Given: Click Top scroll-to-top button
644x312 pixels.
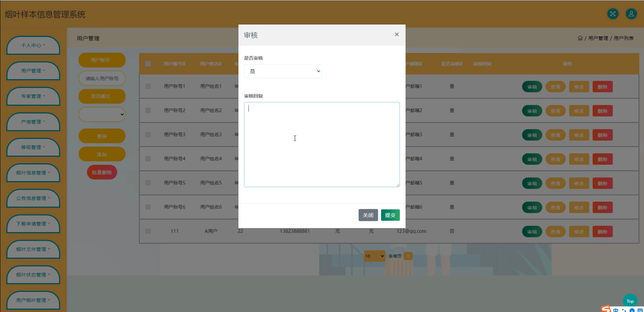Looking at the screenshot, I should (630, 301).
